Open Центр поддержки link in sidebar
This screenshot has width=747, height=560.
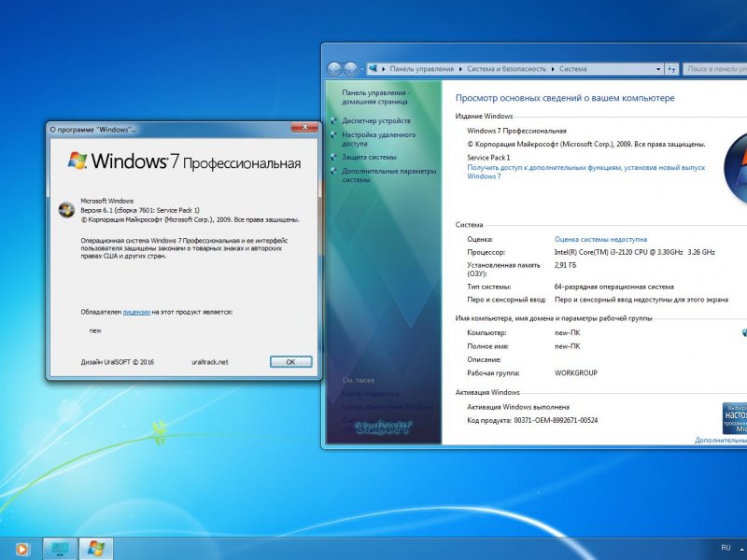[x=371, y=394]
